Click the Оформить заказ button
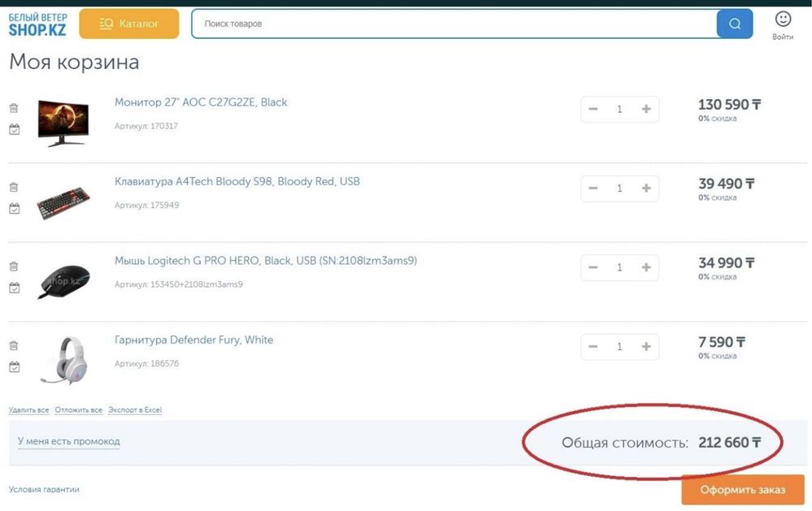This screenshot has height=511, width=812. click(743, 490)
